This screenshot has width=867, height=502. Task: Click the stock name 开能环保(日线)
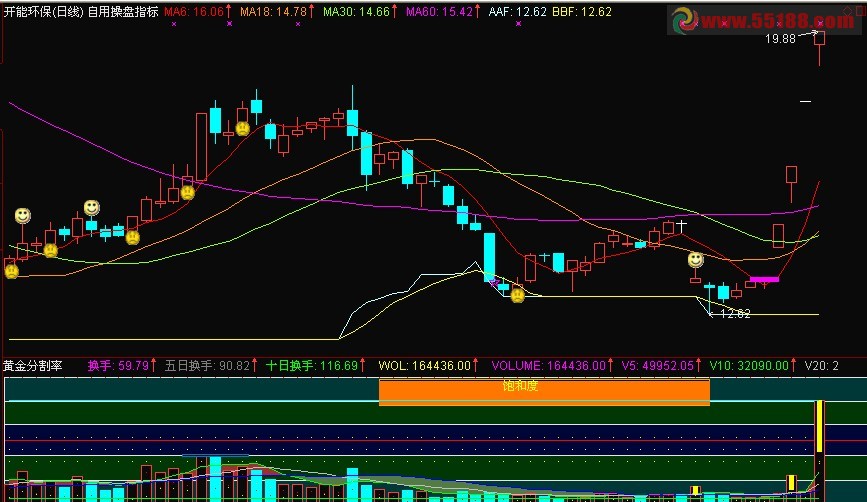(44, 12)
